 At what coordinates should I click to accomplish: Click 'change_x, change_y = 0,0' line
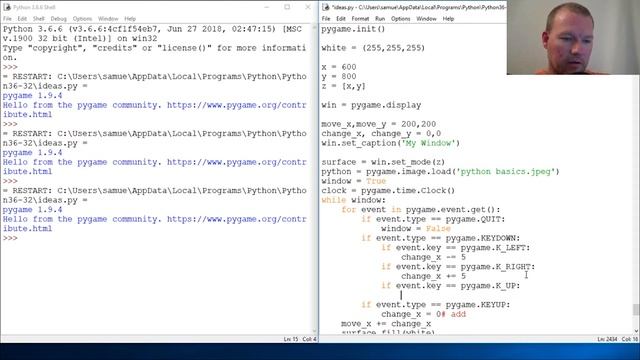click(381, 133)
